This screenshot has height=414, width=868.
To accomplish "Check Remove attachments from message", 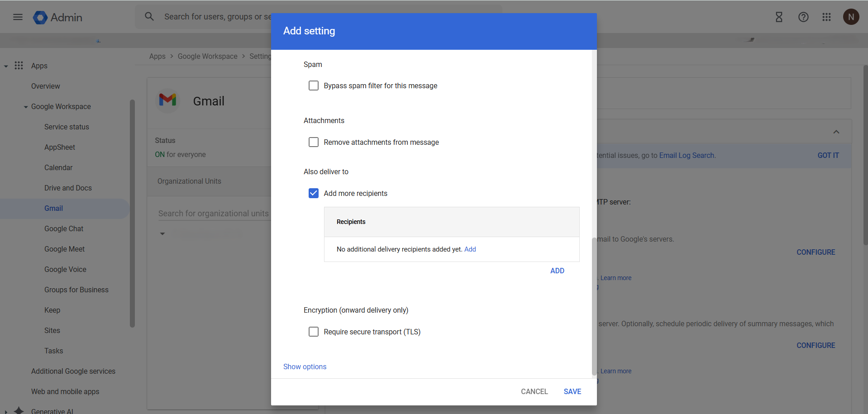I will click(x=314, y=142).
